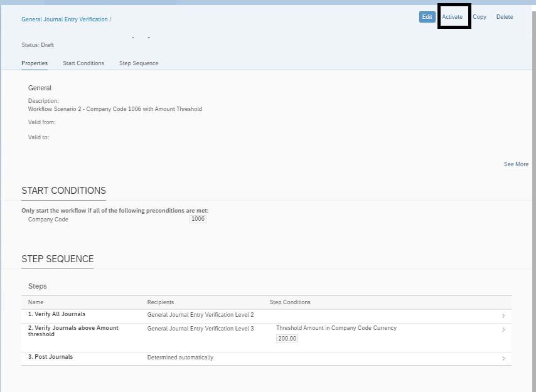Open Verify Journals above Amount threshold chevron
Viewport: 536px width, 392px height.
point(503,329)
